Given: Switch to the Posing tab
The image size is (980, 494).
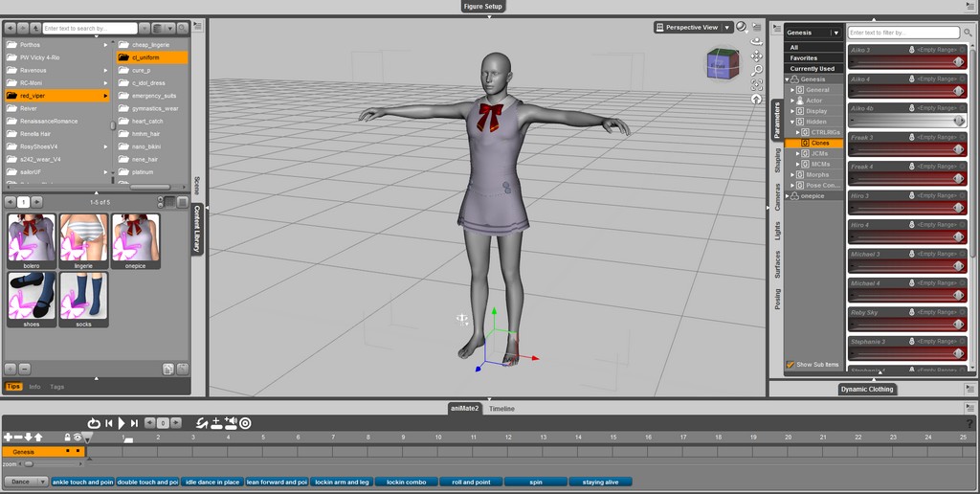Looking at the screenshot, I should pos(777,299).
